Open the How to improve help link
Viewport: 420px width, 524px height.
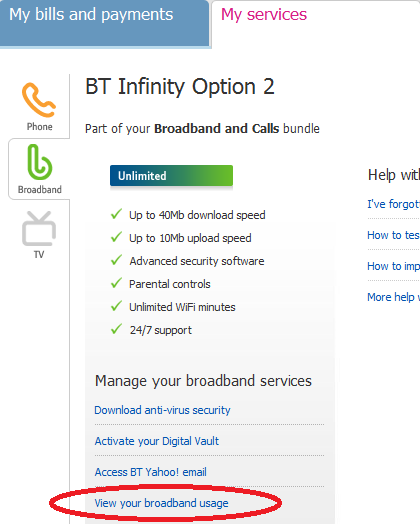pyautogui.click(x=393, y=266)
